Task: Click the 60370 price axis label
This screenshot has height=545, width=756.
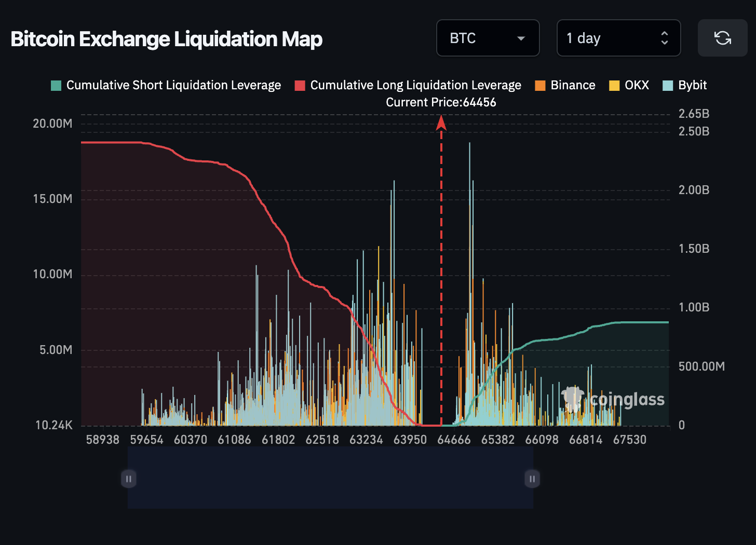Action: pos(191,440)
